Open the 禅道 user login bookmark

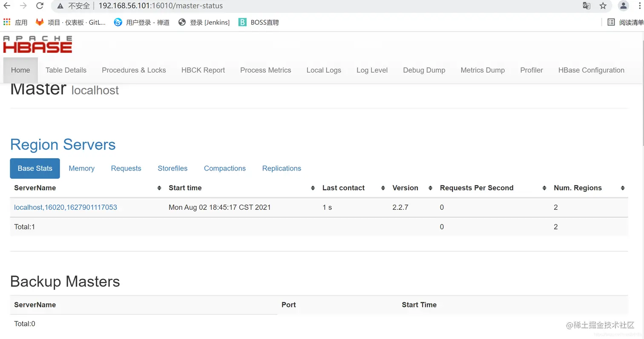click(x=142, y=22)
